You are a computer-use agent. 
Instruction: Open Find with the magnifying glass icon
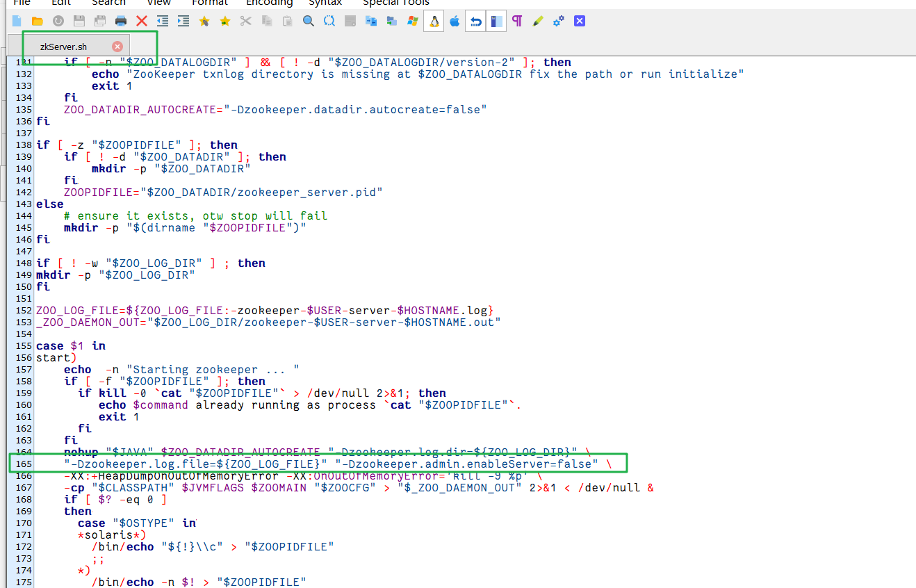(308, 21)
